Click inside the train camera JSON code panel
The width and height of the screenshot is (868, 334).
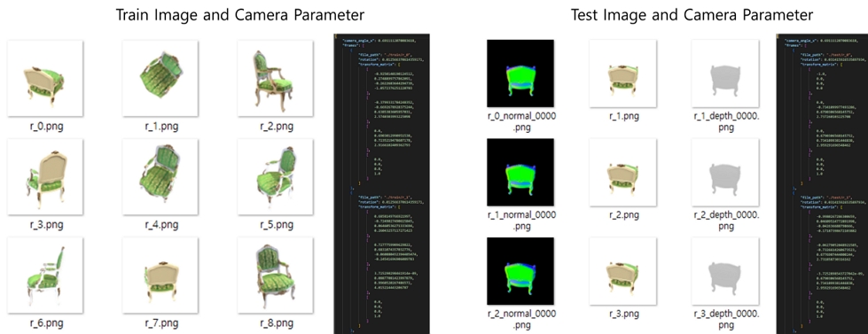pos(381,184)
